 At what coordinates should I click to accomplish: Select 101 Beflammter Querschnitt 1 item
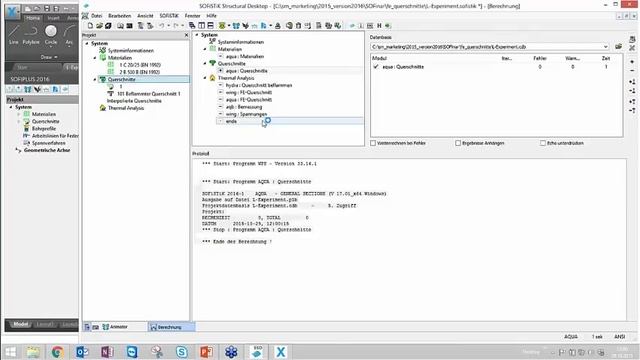tap(149, 93)
